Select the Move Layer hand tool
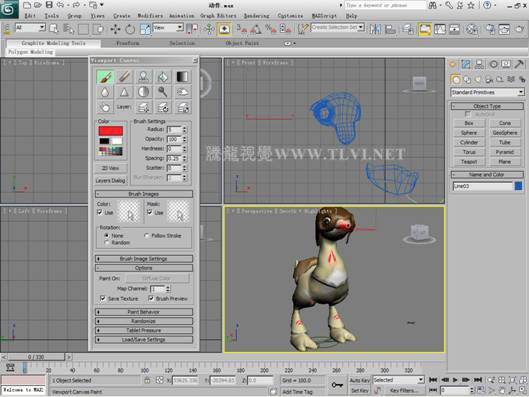This screenshot has width=529, height=397. click(x=105, y=107)
